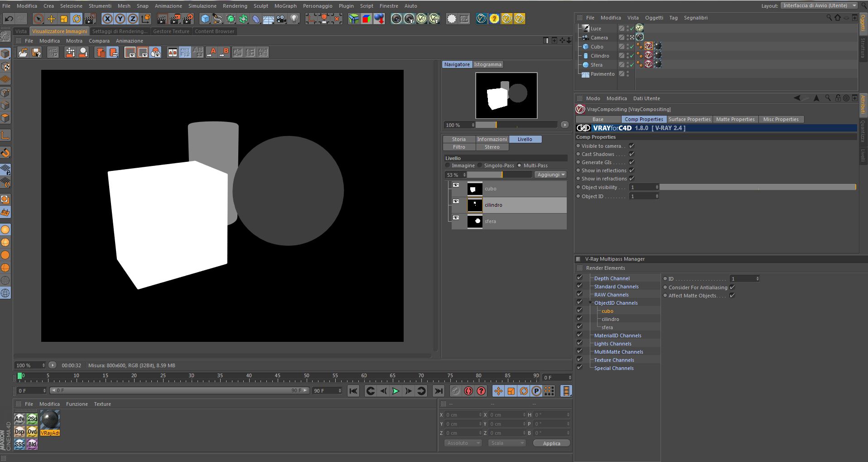
Task: Click the add Light object icon
Action: click(294, 19)
